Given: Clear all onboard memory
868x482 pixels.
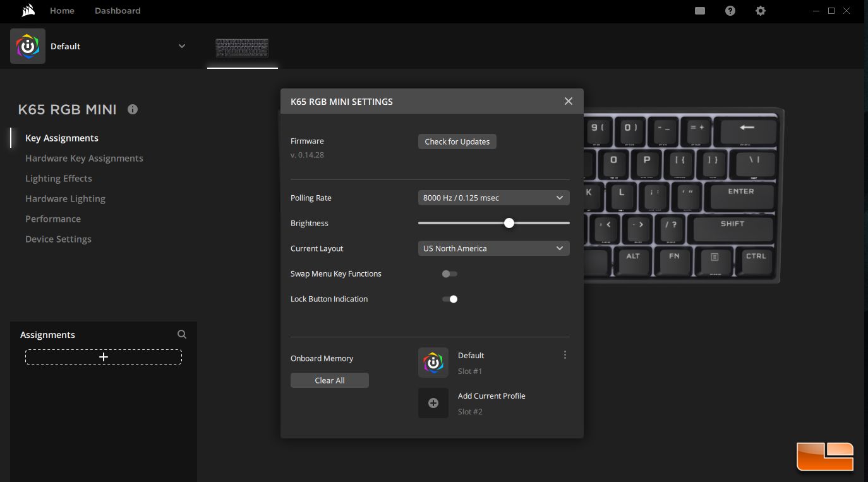Looking at the screenshot, I should [330, 380].
